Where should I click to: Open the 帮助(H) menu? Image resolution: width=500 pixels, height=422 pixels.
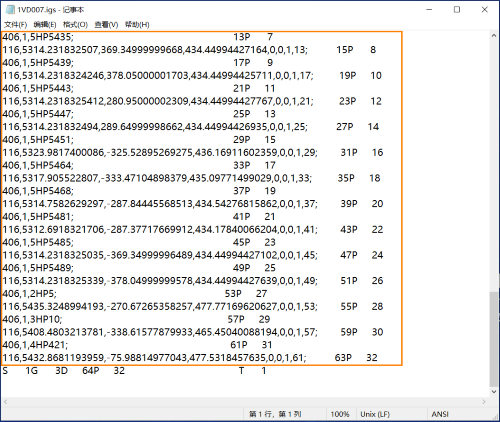point(137,25)
